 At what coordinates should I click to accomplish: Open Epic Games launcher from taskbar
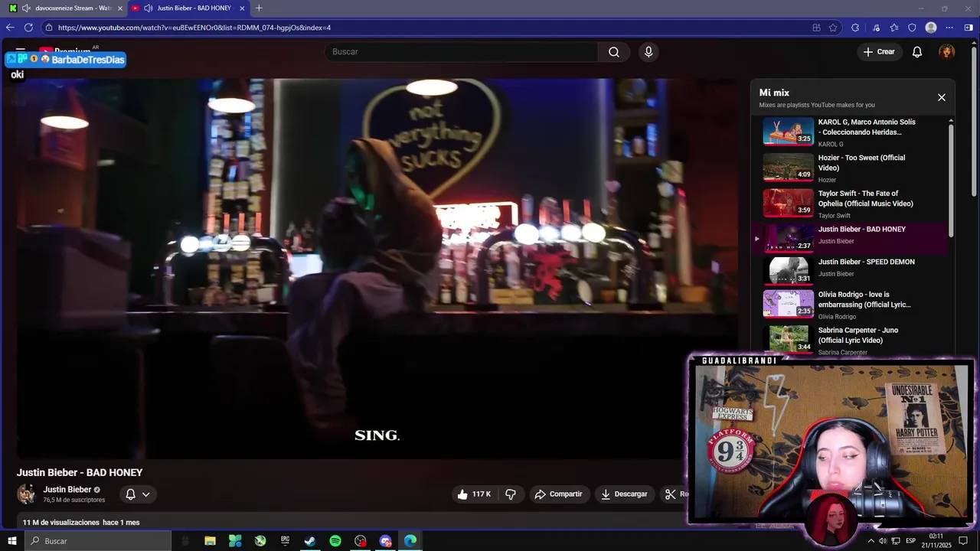(x=285, y=541)
